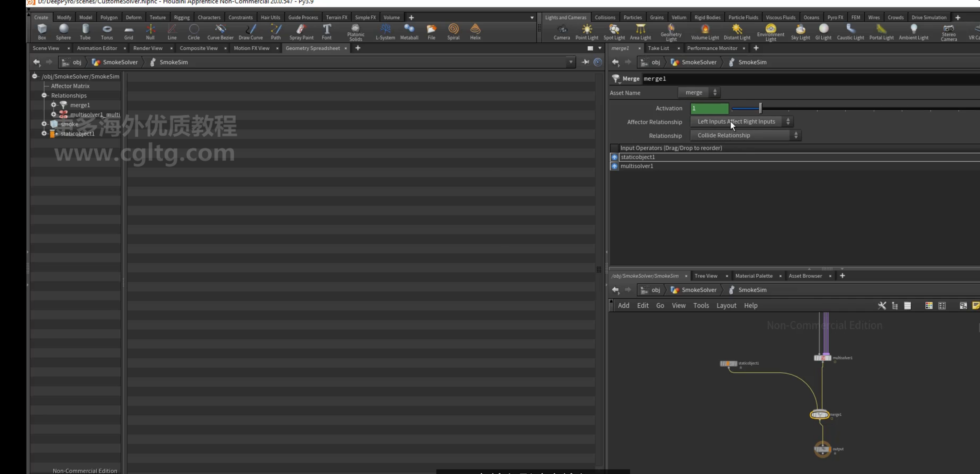Click the Sky Light tool

coord(800,32)
